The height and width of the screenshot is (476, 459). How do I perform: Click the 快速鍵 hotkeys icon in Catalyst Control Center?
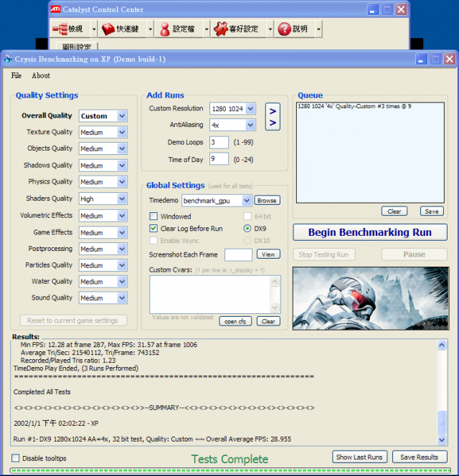pyautogui.click(x=108, y=29)
